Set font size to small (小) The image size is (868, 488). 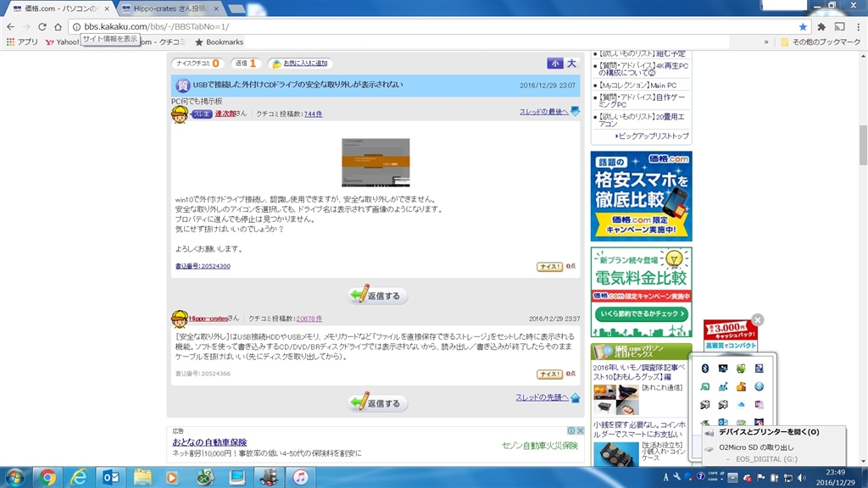coord(554,63)
